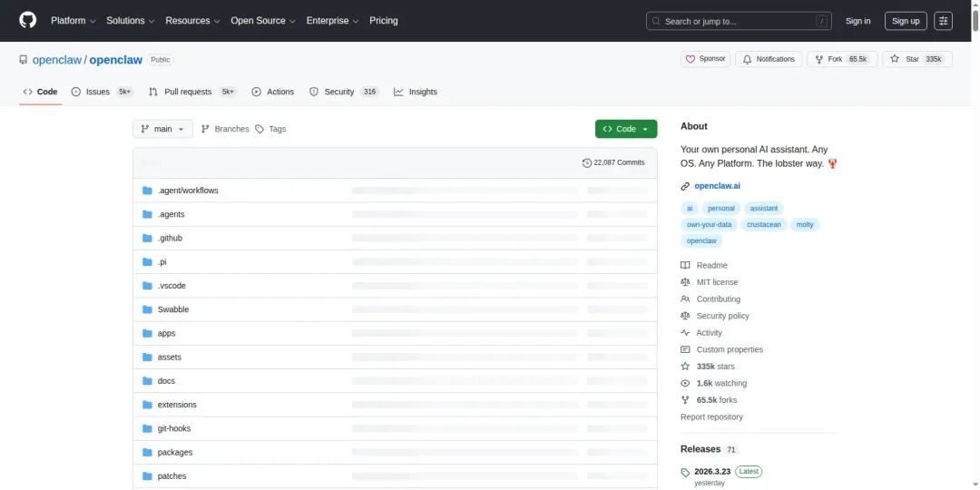This screenshot has height=490, width=980.
Task: Select the folder icon next to packages
Action: click(148, 452)
